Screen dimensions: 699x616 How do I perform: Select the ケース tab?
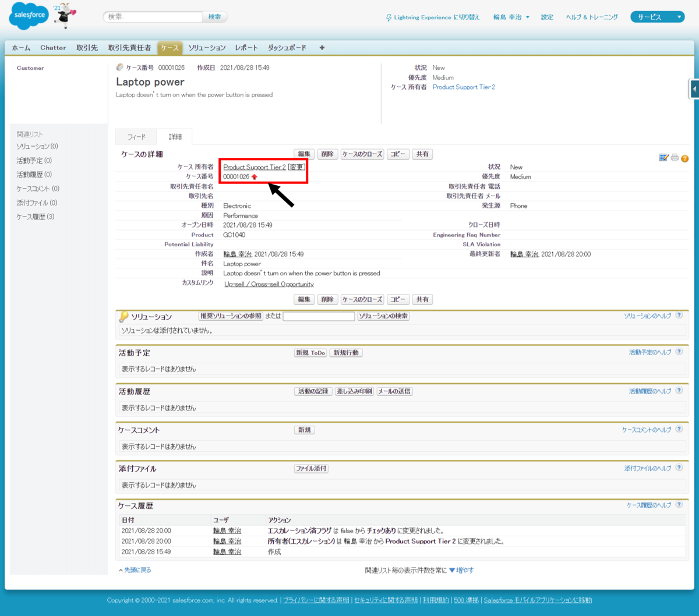point(170,48)
